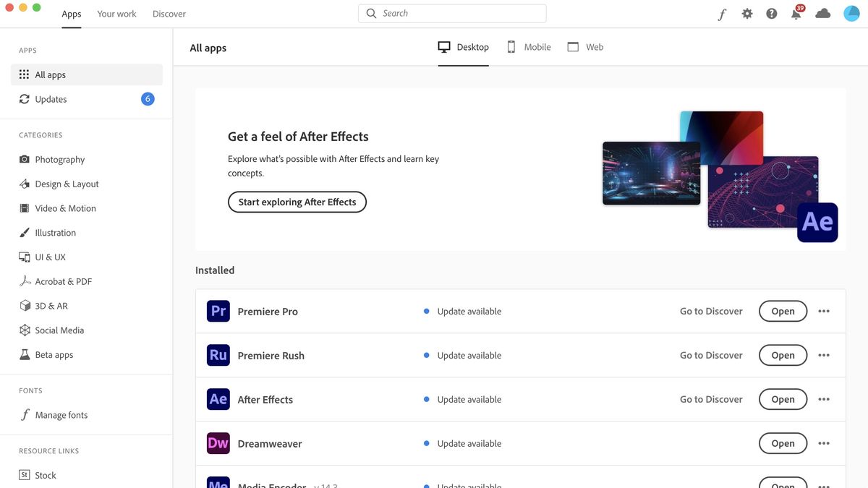Open the preferences gear icon
Viewport: 868px width, 488px height.
(x=747, y=13)
